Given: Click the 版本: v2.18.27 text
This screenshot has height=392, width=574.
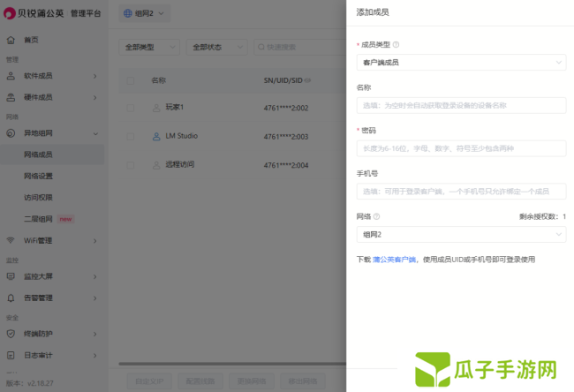Looking at the screenshot, I should pos(30,383).
